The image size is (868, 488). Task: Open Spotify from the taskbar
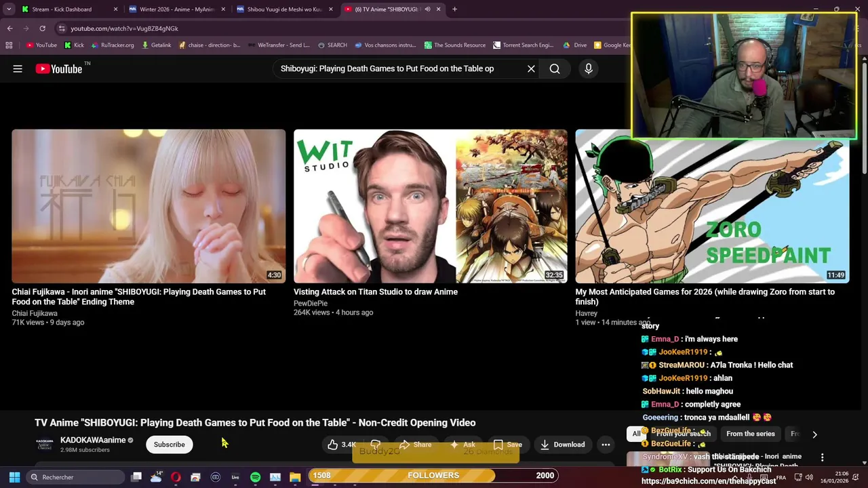click(255, 477)
